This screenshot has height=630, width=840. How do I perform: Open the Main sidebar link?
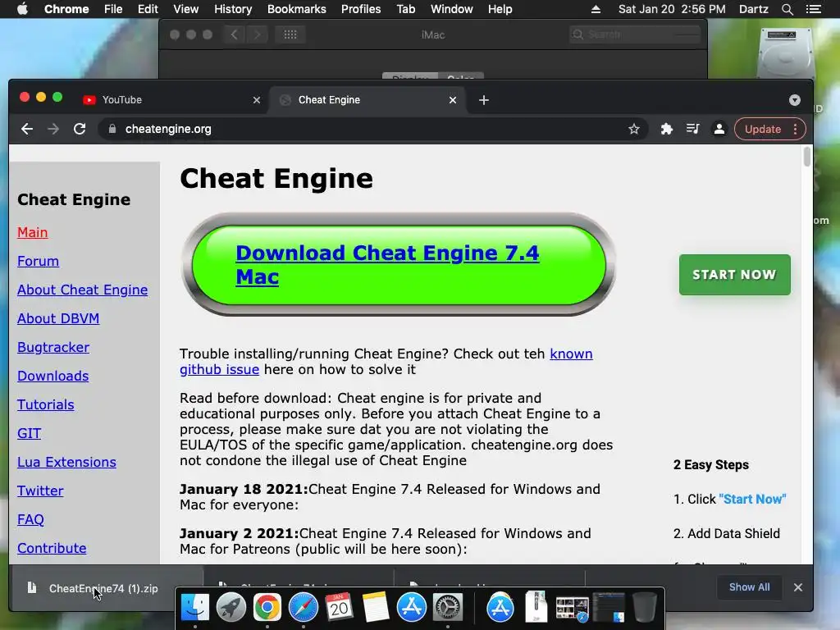point(33,232)
